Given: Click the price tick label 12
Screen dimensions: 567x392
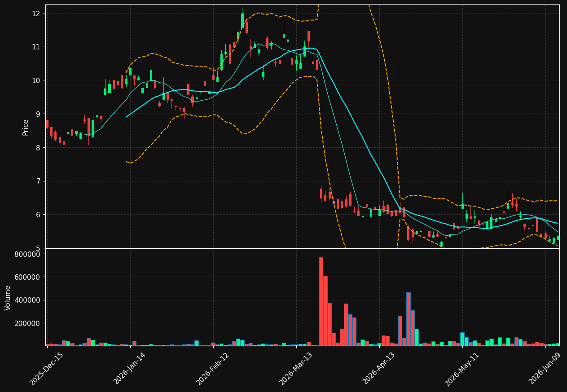Looking at the screenshot, I should [35, 13].
